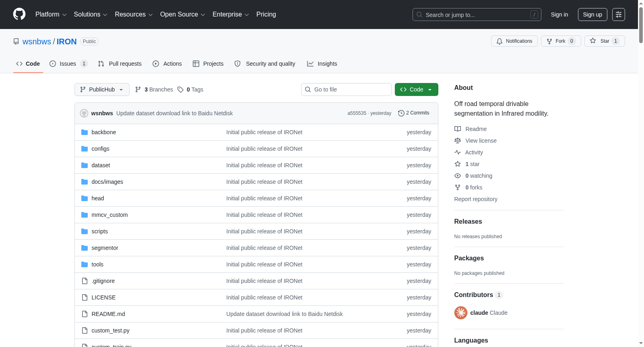Fork the IRON repository

tap(561, 41)
